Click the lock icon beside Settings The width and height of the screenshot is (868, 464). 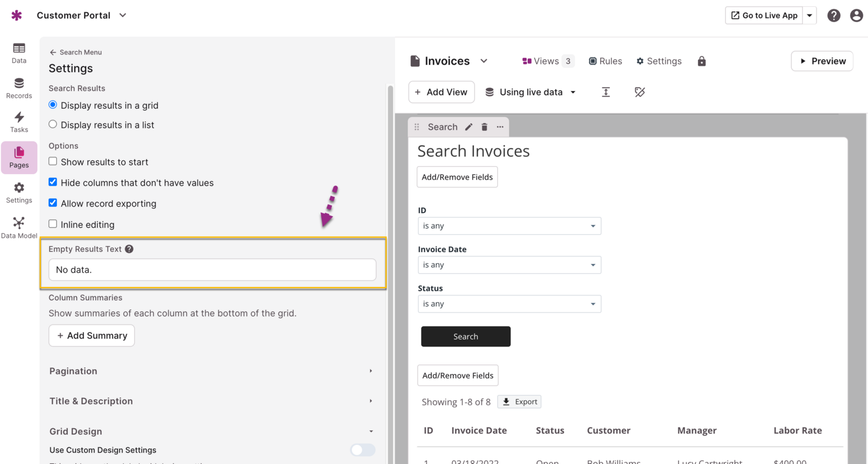point(701,61)
